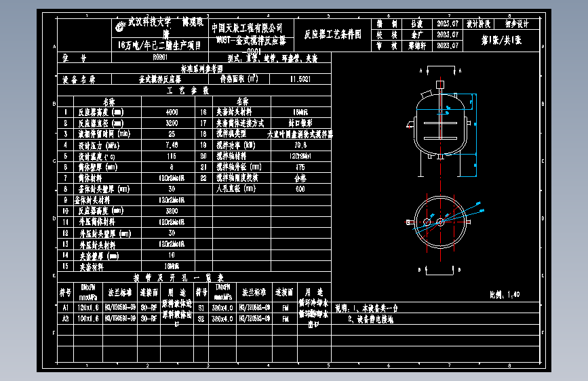This screenshot has width=588, height=381.
Task: Click the size 320x4.0 in row S1
Action: [x=222, y=308]
